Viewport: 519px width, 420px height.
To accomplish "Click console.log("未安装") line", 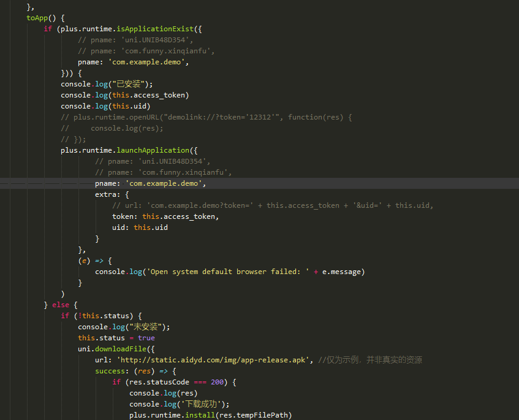I will click(124, 327).
